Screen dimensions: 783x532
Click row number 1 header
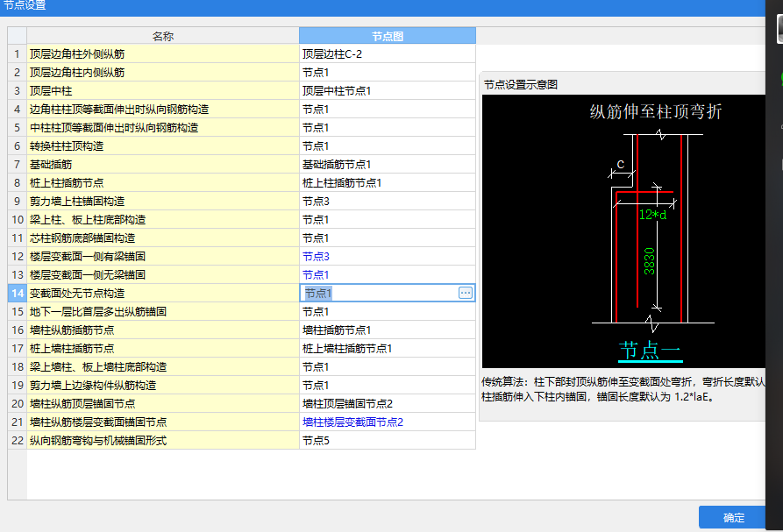click(x=18, y=53)
